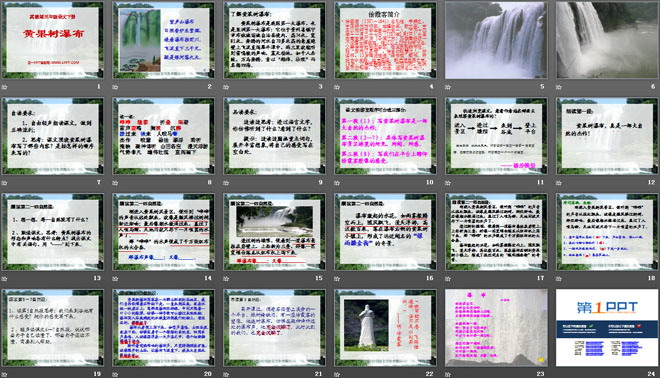Click animation star icon under slide 16
Viewport: 660px width, 378px height.
337,278
